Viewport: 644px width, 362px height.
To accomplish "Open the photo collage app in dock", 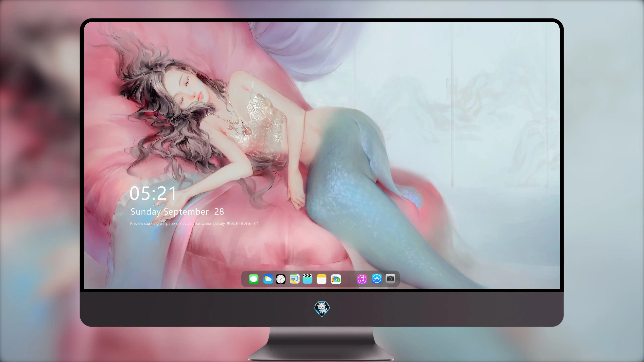I will (336, 279).
